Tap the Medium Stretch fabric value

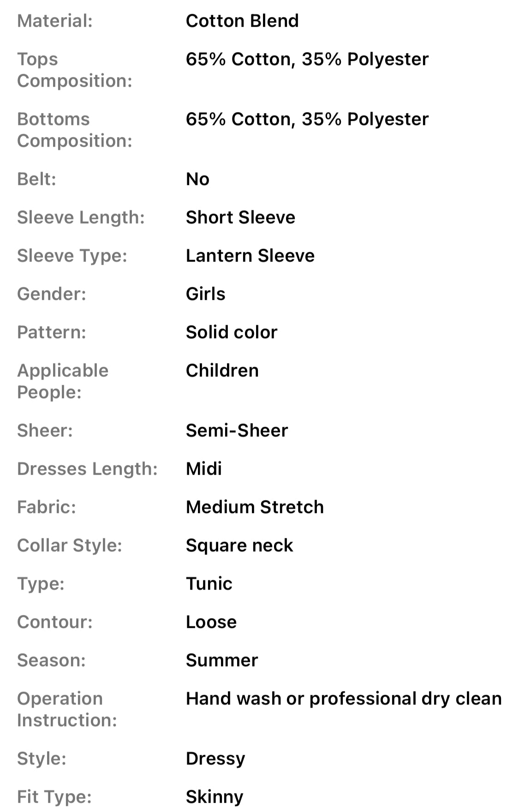coord(255,507)
